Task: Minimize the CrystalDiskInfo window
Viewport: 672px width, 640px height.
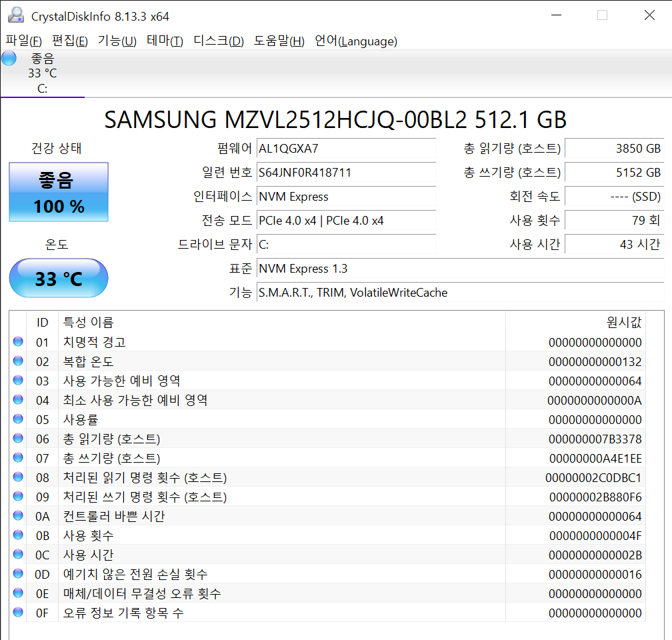Action: point(556,15)
